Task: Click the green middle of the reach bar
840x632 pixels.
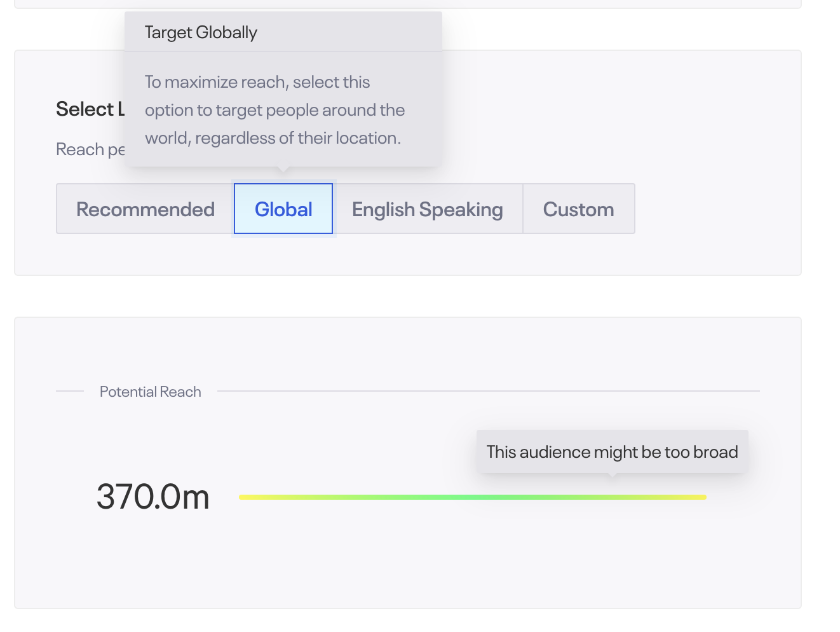Action: pos(472,497)
